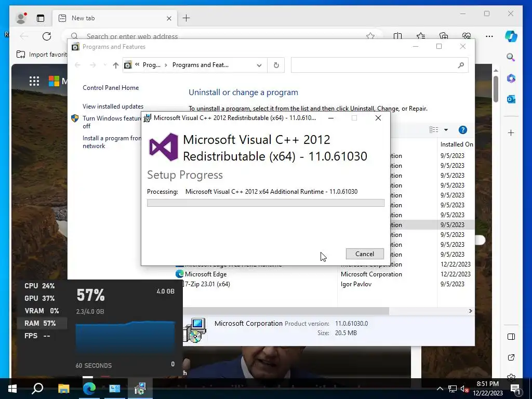Image resolution: width=532 pixels, height=399 pixels.
Task: Open Outlook in Edge sidebar
Action: click(x=511, y=99)
